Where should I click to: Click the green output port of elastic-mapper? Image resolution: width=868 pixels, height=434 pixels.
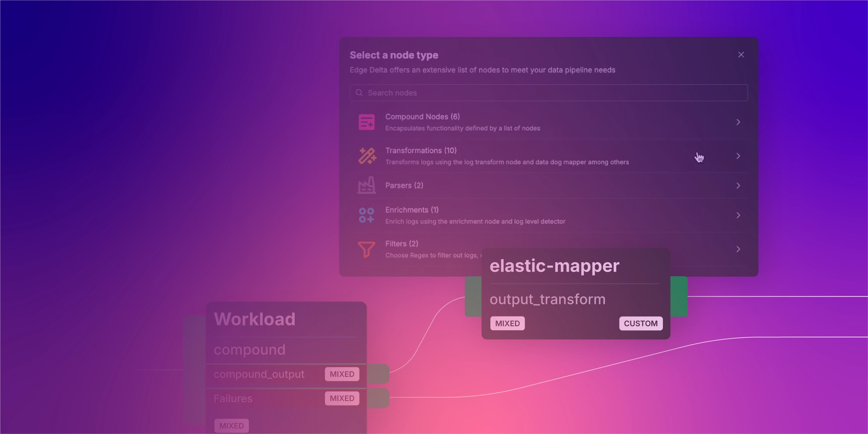click(x=679, y=296)
